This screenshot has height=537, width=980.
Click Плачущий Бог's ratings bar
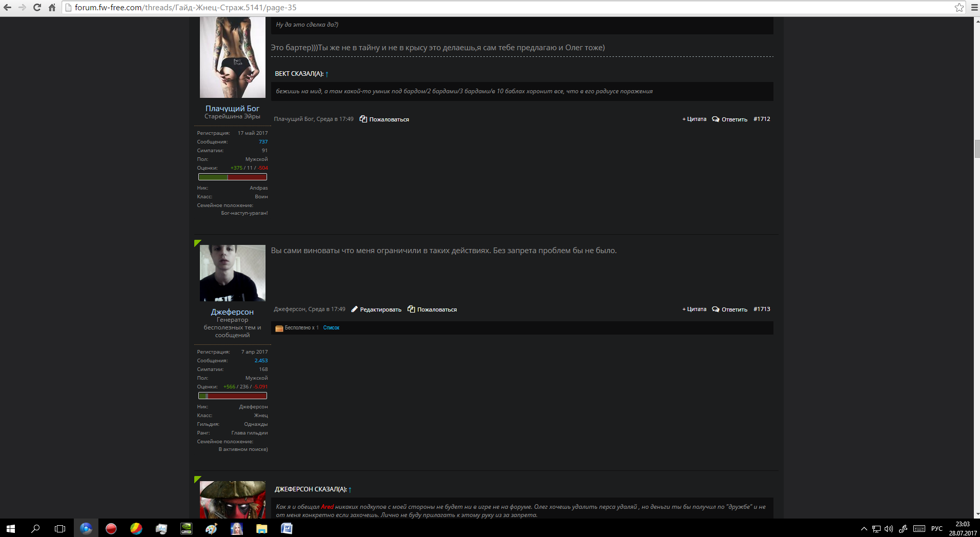(232, 177)
